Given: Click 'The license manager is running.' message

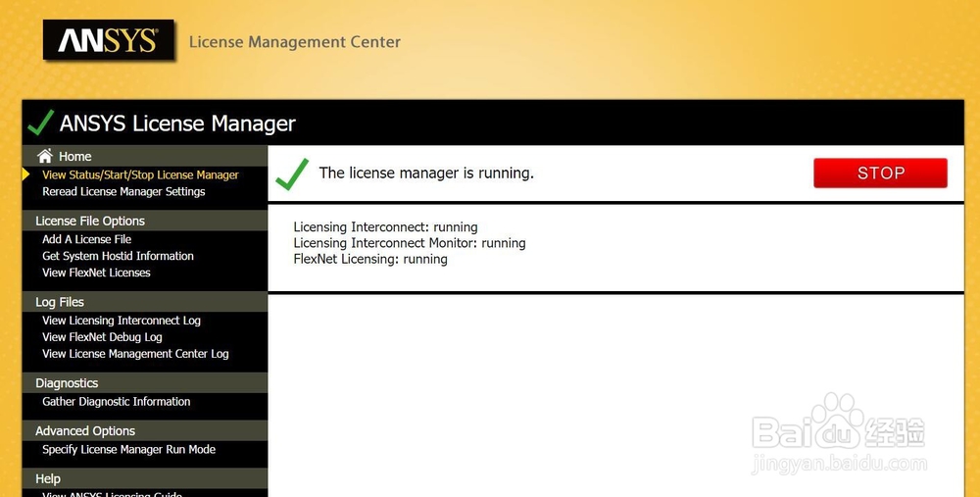Looking at the screenshot, I should click(426, 174).
